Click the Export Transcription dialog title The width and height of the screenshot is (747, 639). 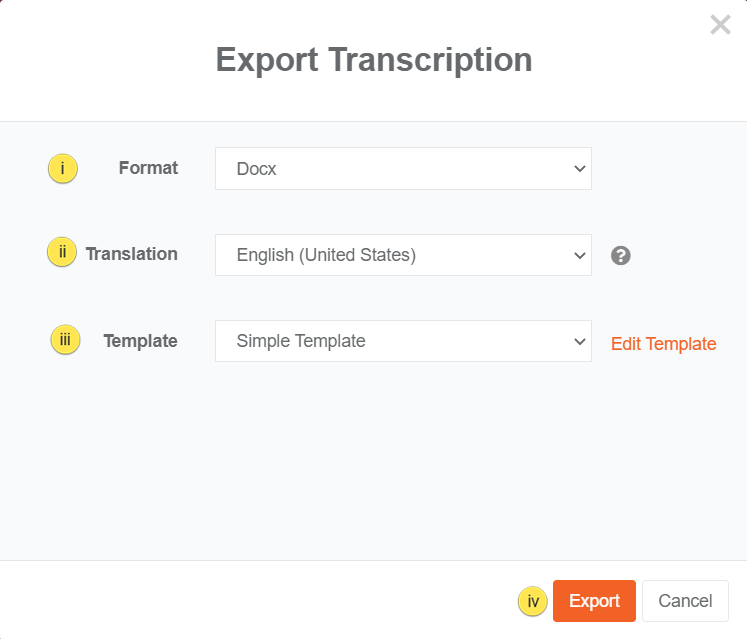[x=374, y=60]
